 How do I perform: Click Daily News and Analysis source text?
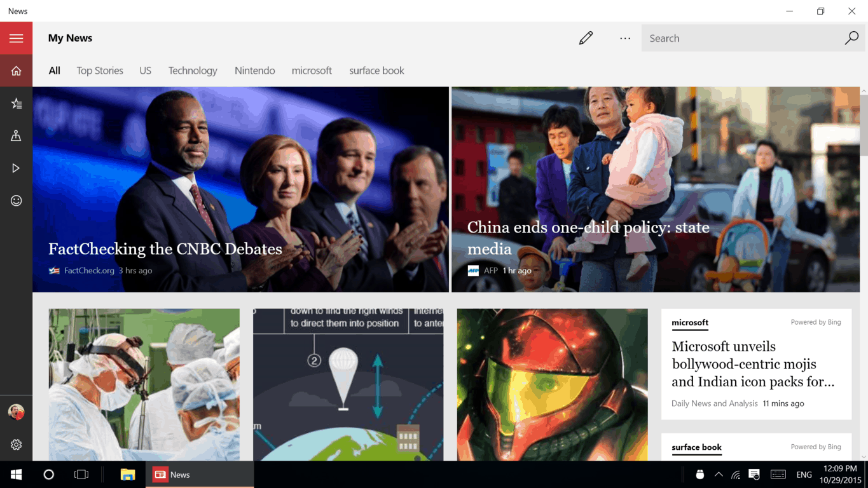click(715, 403)
